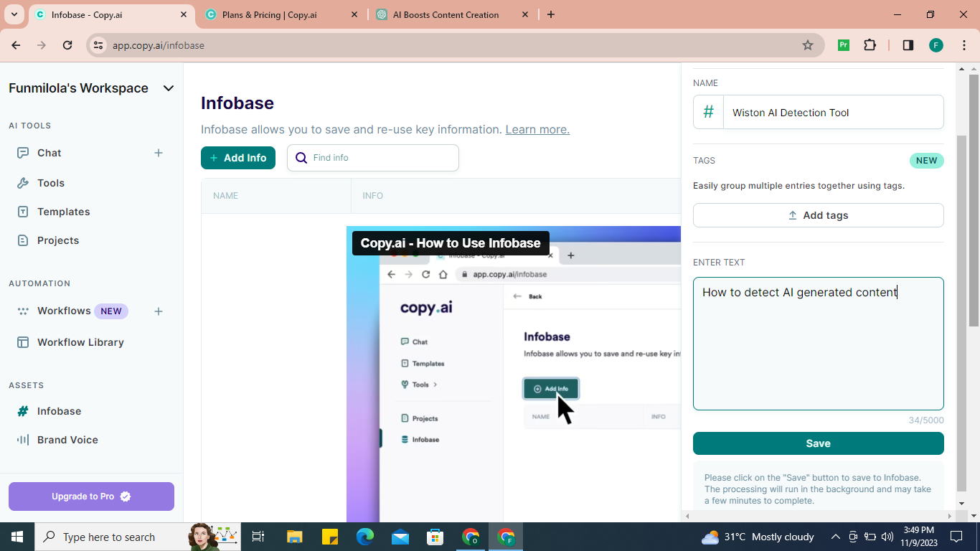
Task: Open Workflow Library
Action: tap(80, 342)
